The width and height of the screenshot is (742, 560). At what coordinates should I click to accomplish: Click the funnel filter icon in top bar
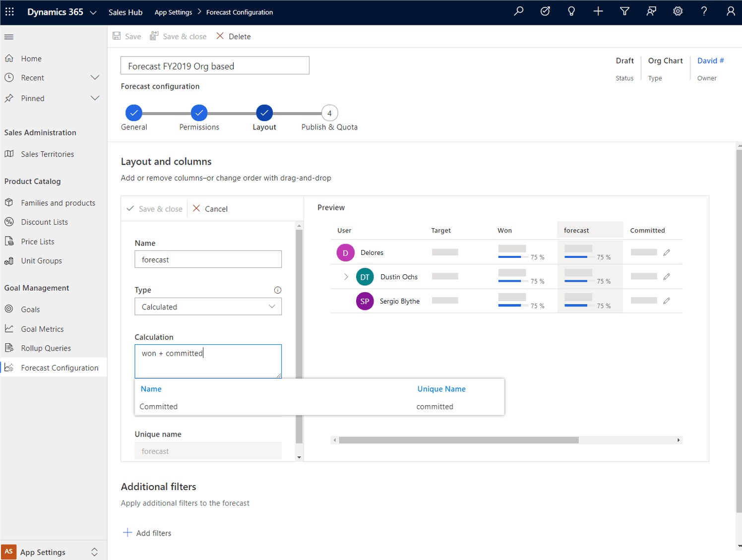624,11
